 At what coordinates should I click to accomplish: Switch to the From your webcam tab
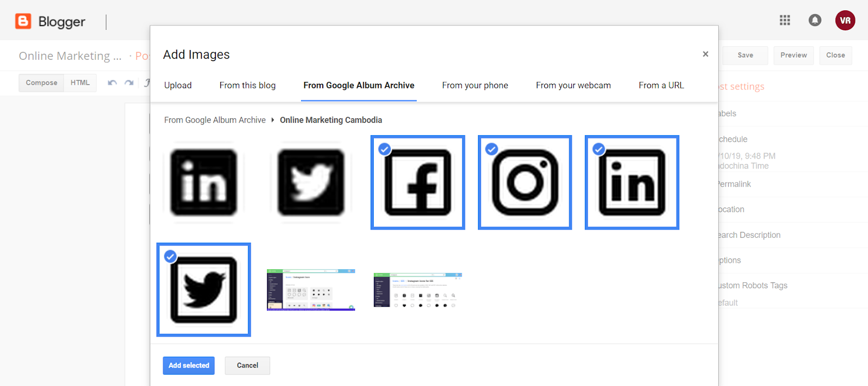573,85
